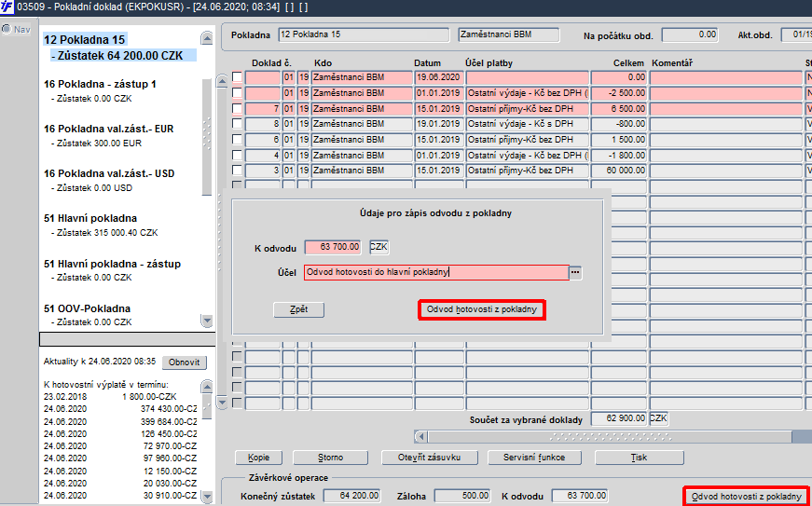Click the Datum column header
Image resolution: width=812 pixels, height=506 pixels.
427,63
